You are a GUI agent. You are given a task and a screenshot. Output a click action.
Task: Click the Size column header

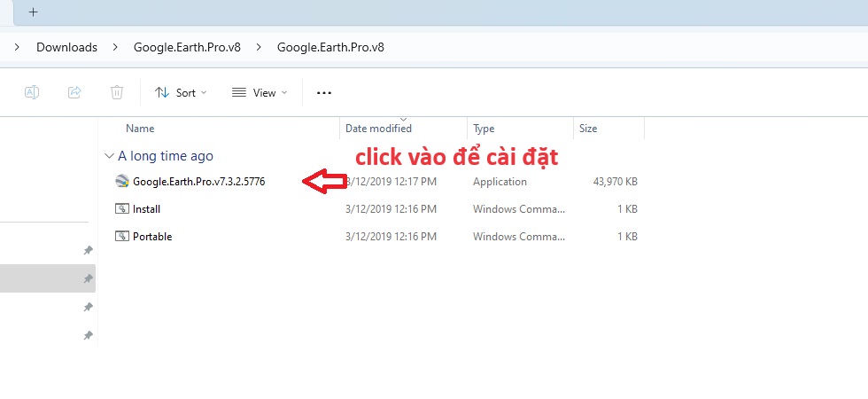pyautogui.click(x=588, y=129)
